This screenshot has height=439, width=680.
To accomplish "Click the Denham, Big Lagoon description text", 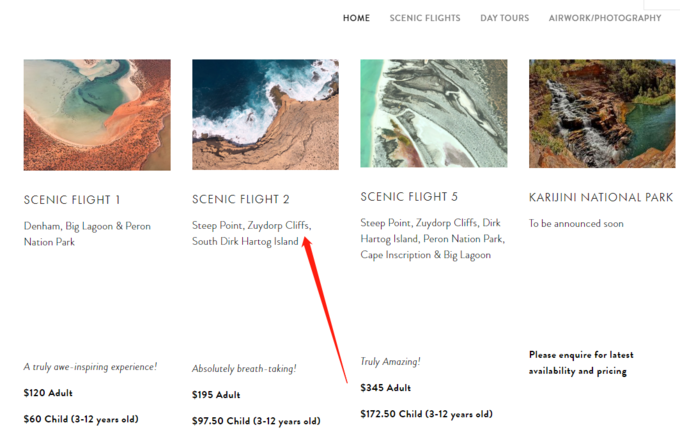I will tap(87, 234).
